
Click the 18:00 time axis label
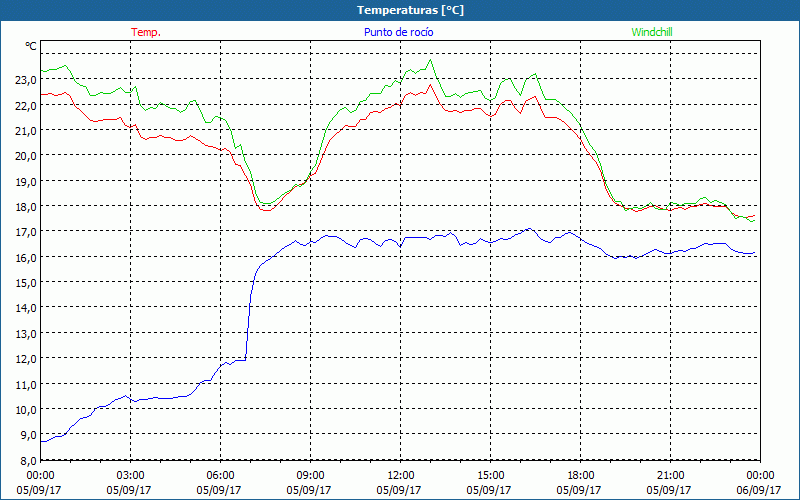point(580,476)
